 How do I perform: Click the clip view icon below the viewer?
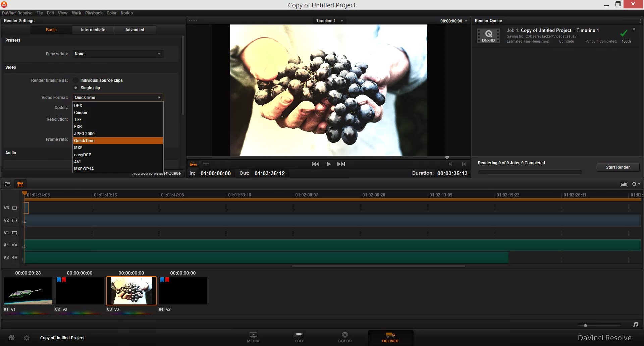click(206, 164)
